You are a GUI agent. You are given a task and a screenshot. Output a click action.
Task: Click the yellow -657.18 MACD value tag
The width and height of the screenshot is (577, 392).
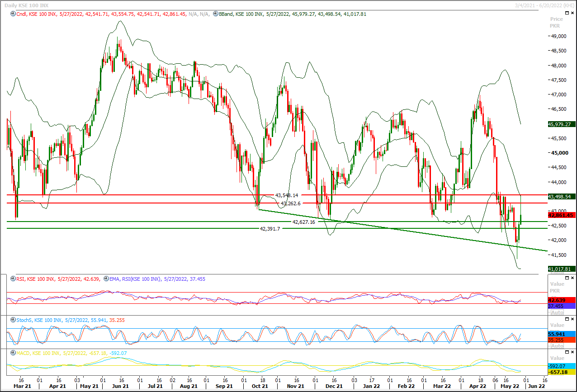(x=561, y=372)
